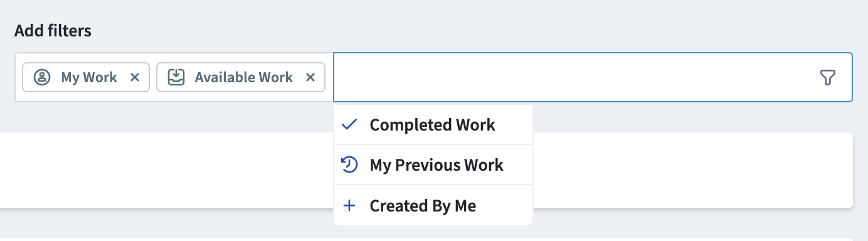Remove the Available Work filter chip
Viewport: 868px width, 241px height.
point(310,77)
